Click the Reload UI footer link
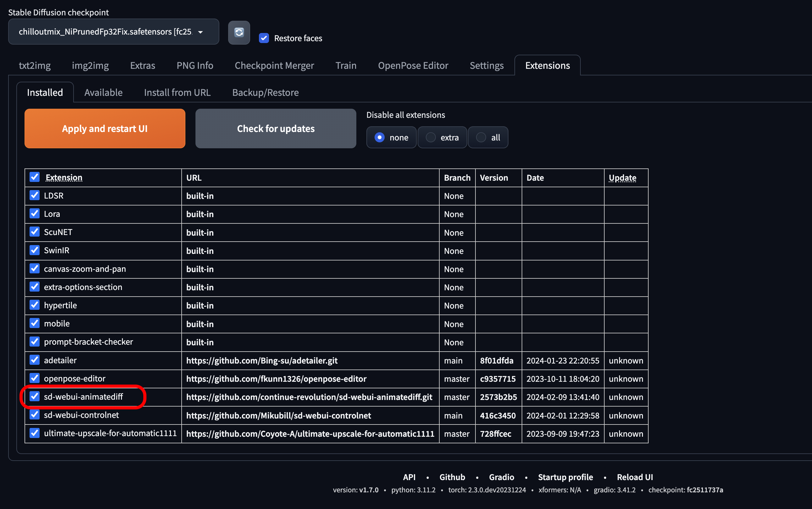The image size is (812, 509). point(634,477)
